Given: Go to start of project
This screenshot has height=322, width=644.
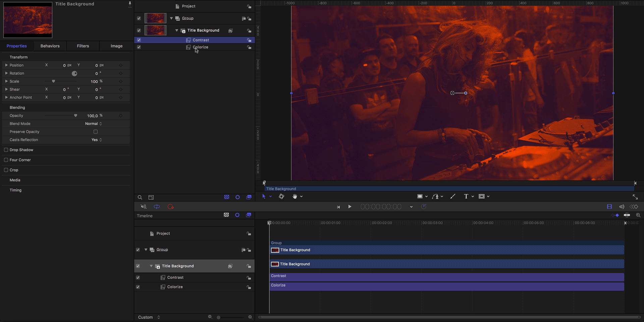Looking at the screenshot, I should [x=338, y=207].
